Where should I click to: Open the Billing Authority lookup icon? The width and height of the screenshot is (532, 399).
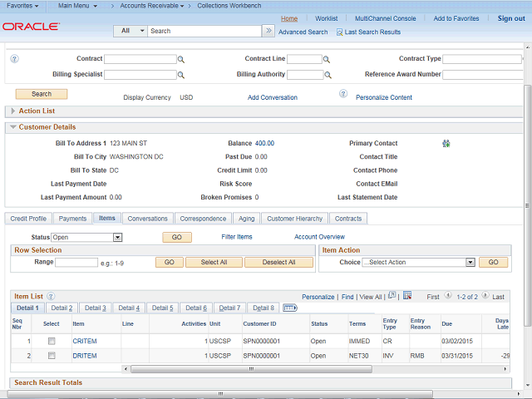pos(327,75)
